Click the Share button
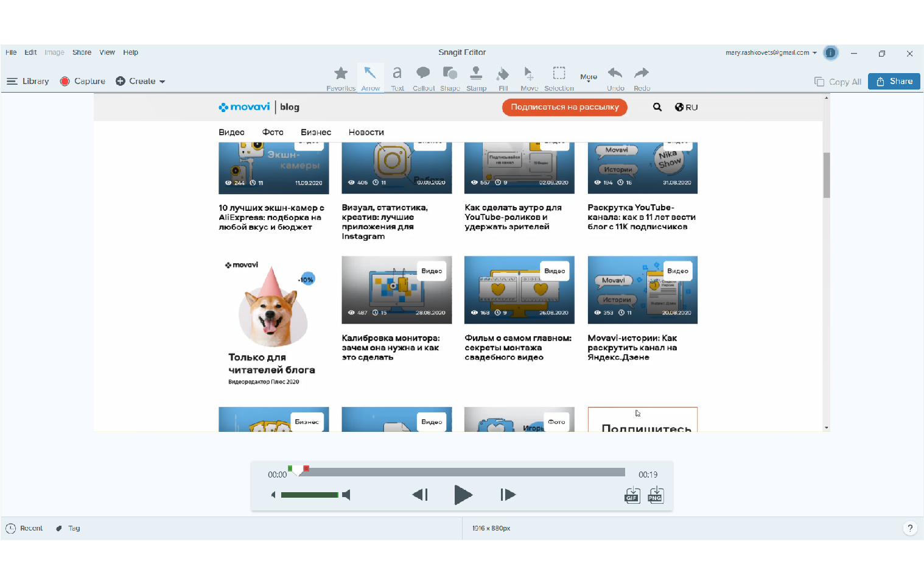924x572 pixels. (894, 81)
